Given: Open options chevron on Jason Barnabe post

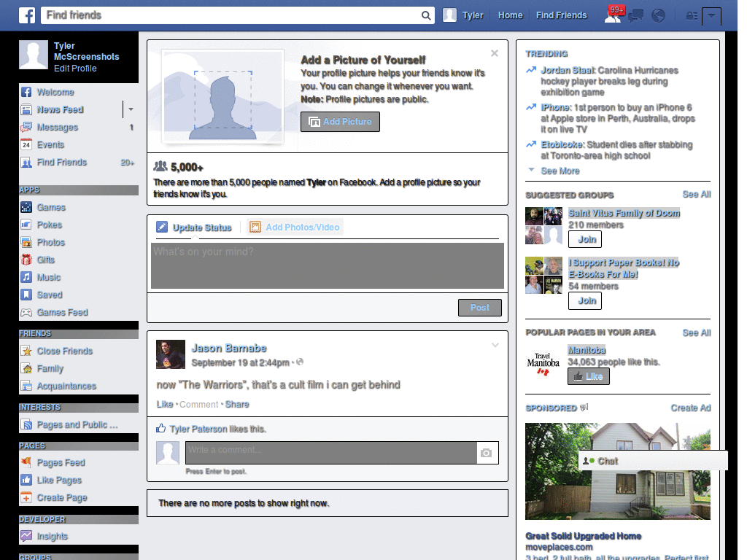Looking at the screenshot, I should [495, 345].
